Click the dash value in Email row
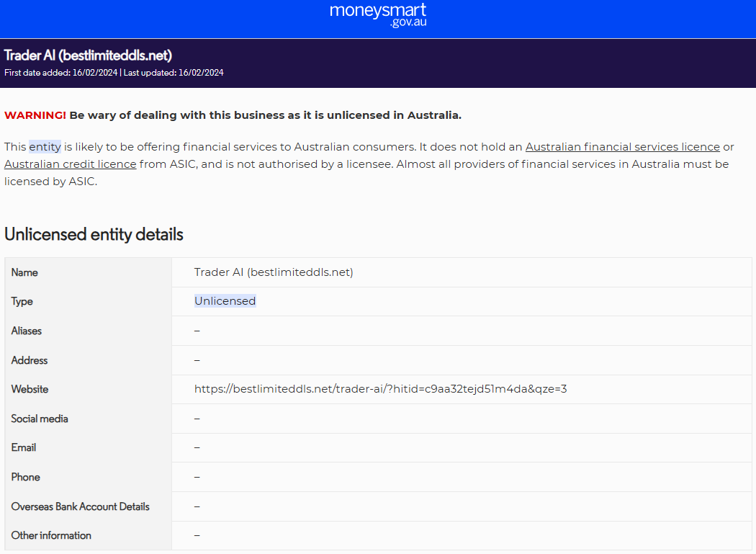 pyautogui.click(x=197, y=448)
